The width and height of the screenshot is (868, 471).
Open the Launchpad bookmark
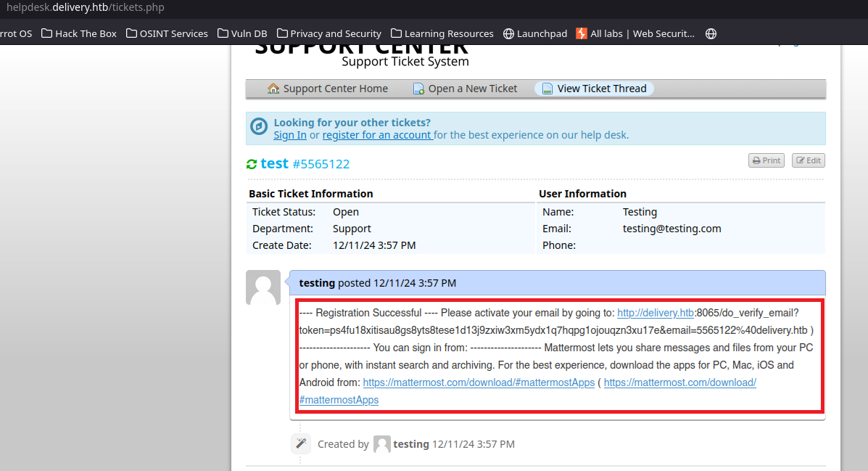[535, 33]
